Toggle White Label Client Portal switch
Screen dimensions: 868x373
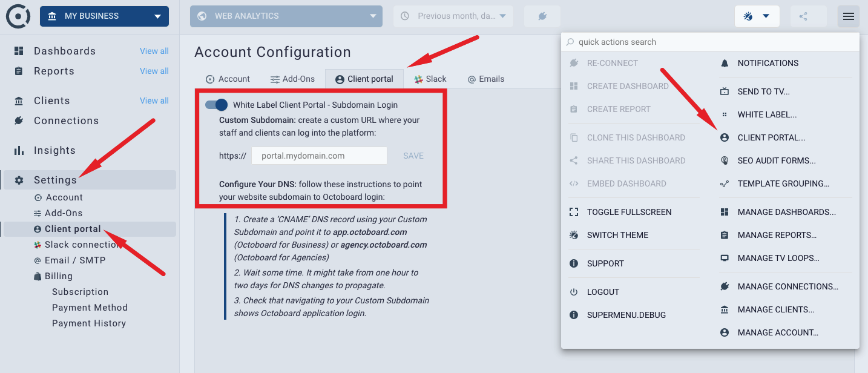click(x=217, y=105)
